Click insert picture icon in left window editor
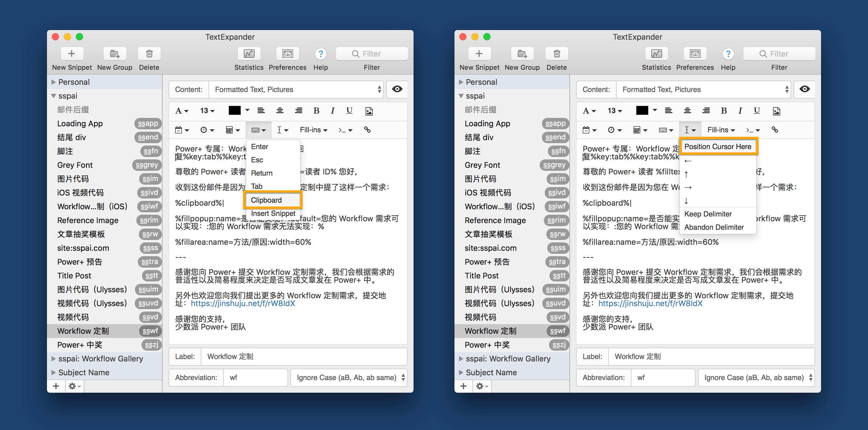The width and height of the screenshot is (868, 430). [x=369, y=111]
